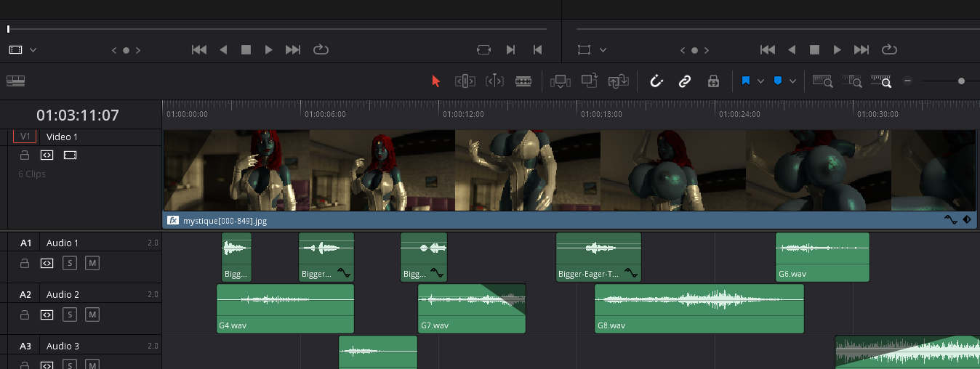The height and width of the screenshot is (369, 980).
Task: Click timeline viewer transform overlay icon
Action: coord(584,50)
